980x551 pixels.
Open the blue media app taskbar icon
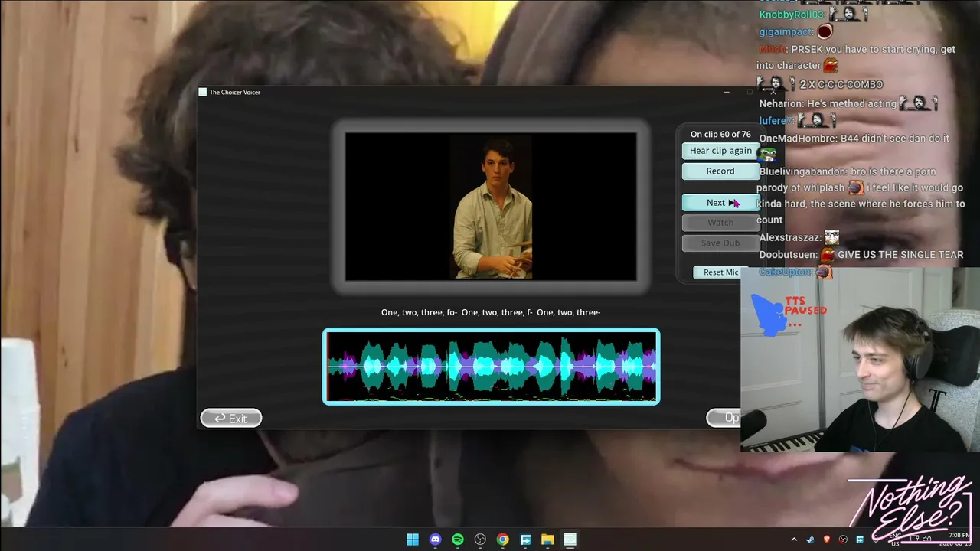click(525, 540)
